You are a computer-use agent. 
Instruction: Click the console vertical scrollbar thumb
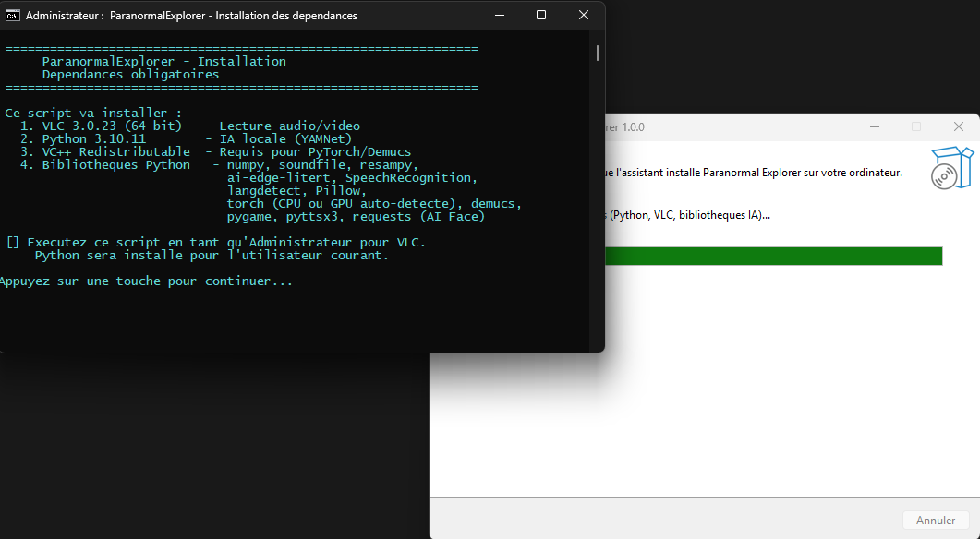[x=598, y=53]
